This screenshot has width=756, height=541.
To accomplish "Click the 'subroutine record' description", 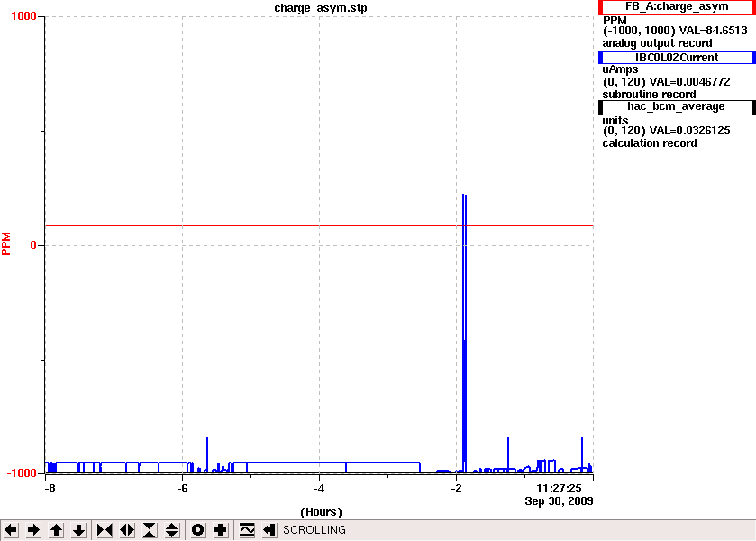I will click(x=649, y=95).
